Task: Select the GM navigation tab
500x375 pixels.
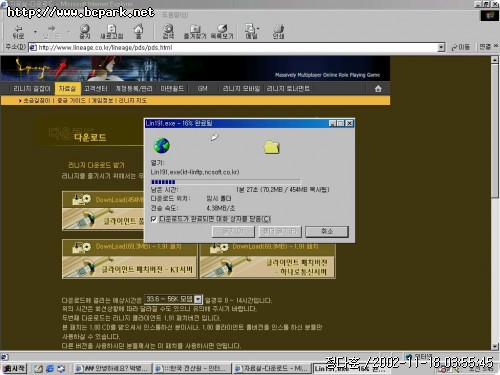Action: pos(202,89)
